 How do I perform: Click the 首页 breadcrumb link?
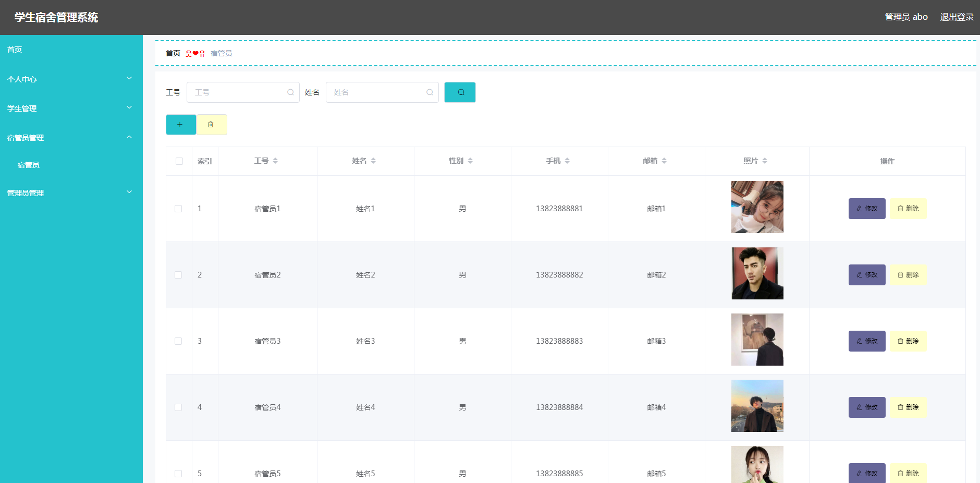click(173, 53)
